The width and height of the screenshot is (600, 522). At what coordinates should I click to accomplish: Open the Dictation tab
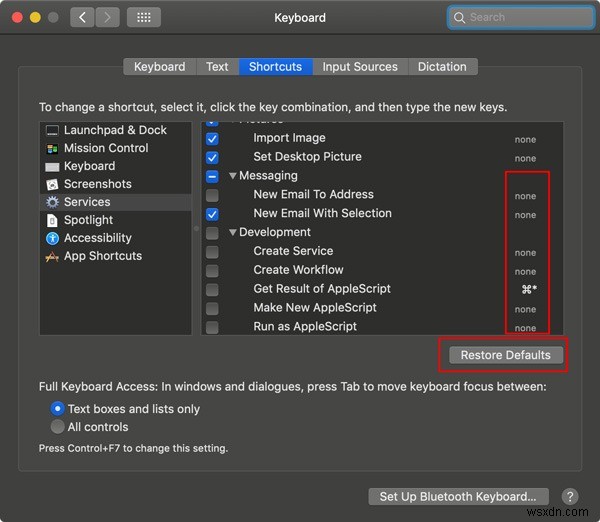point(442,67)
